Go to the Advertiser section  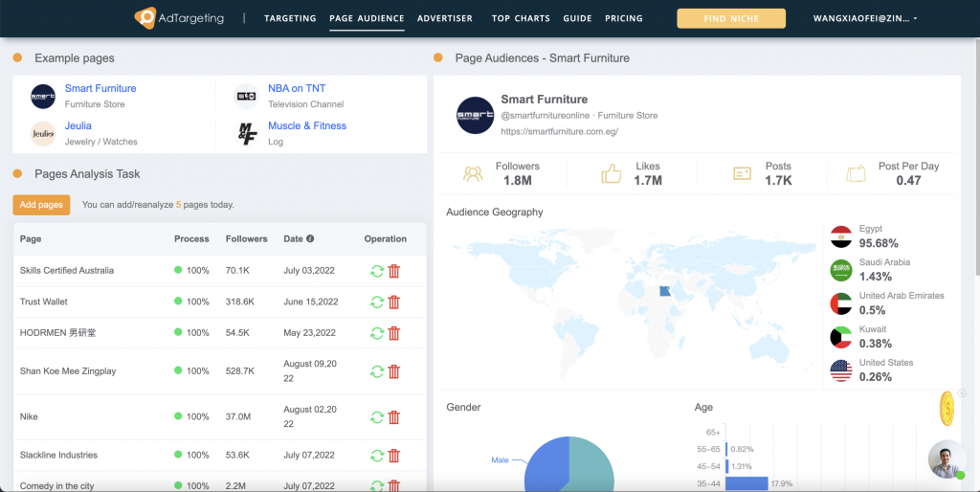445,18
